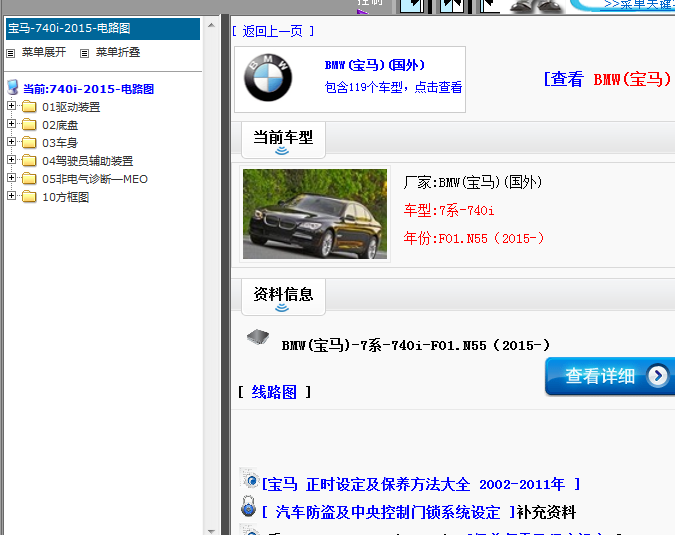This screenshot has width=675, height=535.
Task: Select 10方框图 in the tree
Action: coord(66,197)
